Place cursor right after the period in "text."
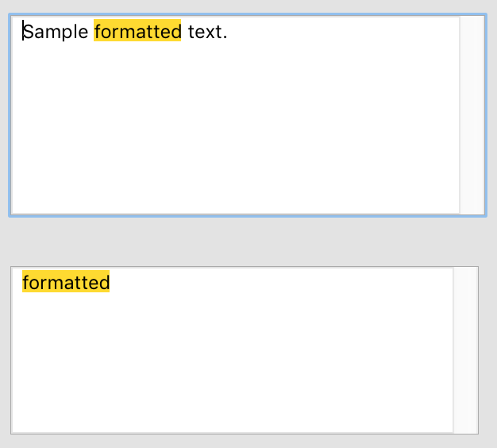 (x=229, y=32)
